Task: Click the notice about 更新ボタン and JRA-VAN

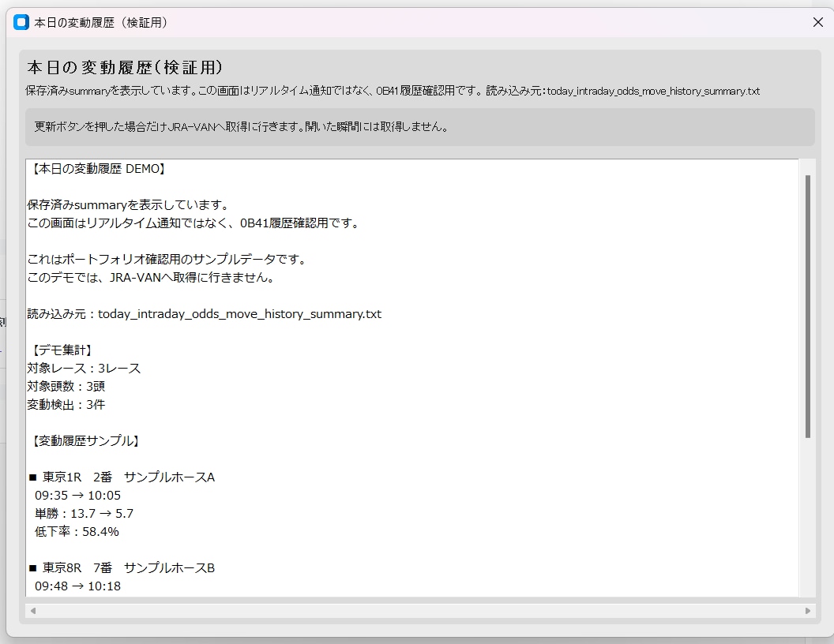Action: click(242, 126)
